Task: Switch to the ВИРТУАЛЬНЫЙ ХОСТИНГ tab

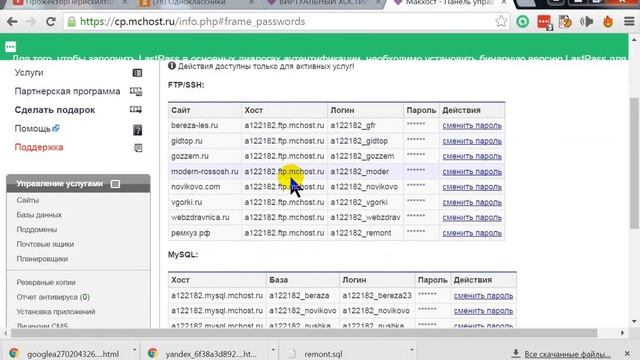Action: 324,3
